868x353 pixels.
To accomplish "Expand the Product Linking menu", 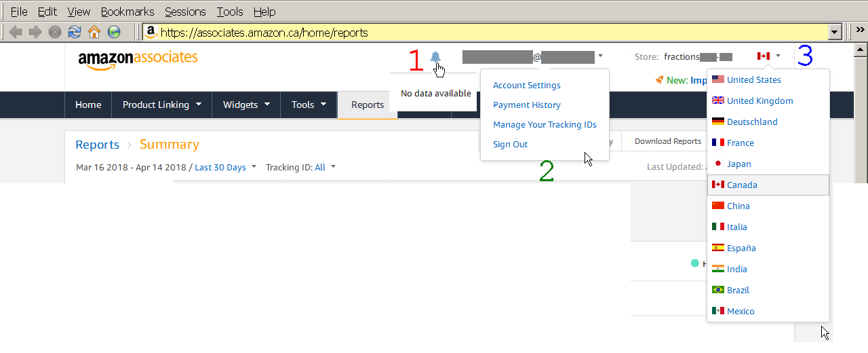I will tap(162, 105).
